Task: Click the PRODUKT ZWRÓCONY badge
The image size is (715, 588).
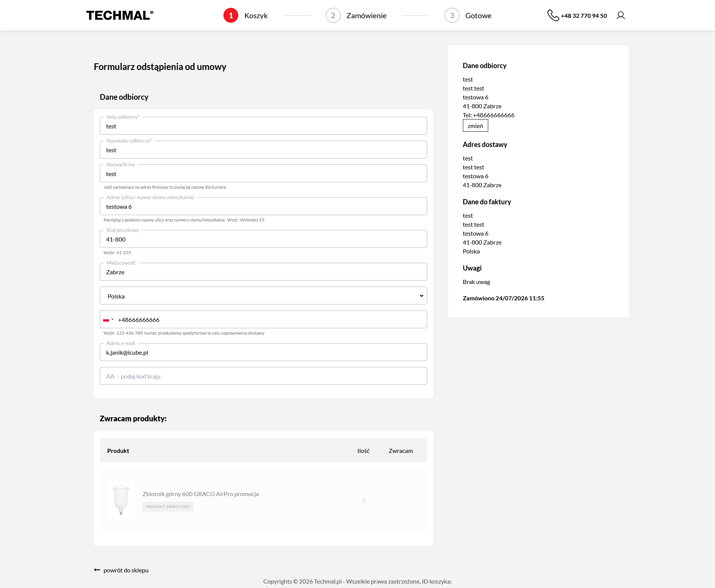Action: point(168,506)
